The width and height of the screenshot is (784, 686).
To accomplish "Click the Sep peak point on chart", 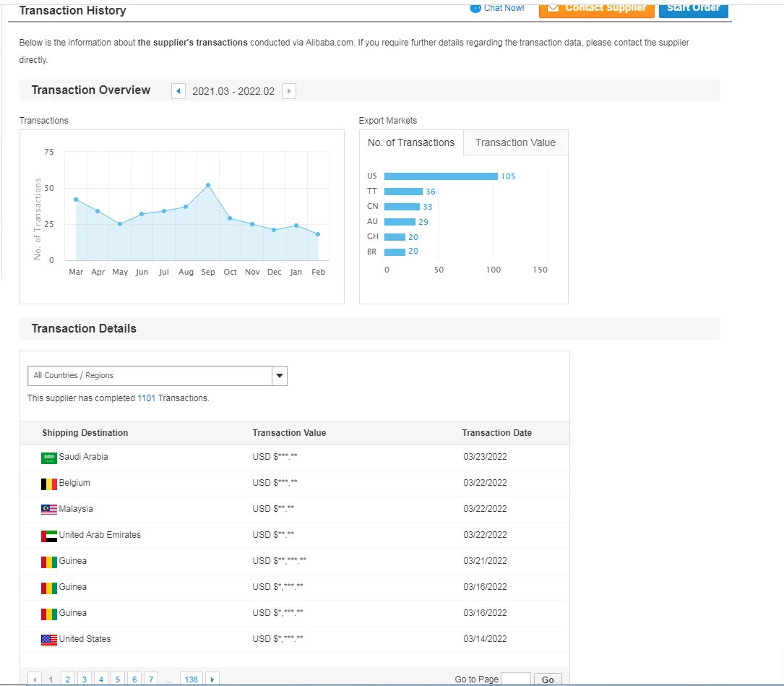I will coord(208,185).
